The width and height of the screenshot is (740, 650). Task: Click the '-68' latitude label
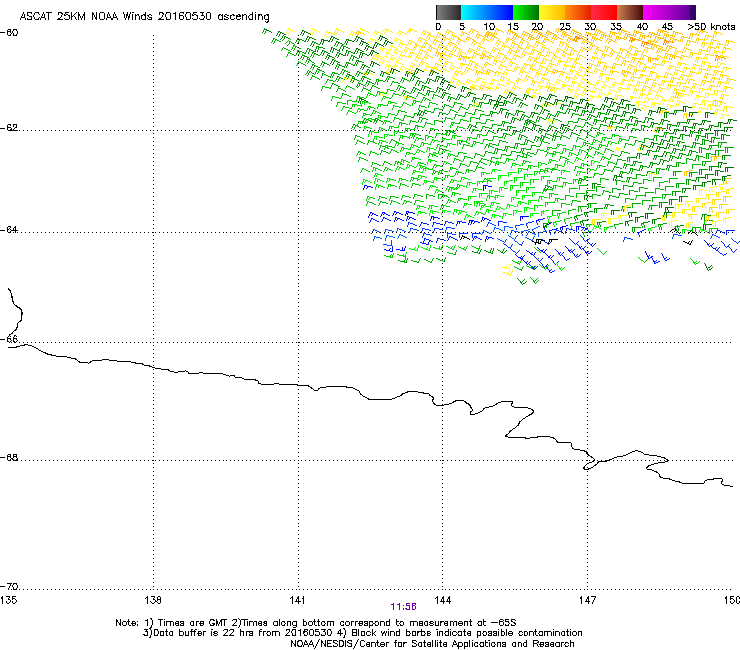[9, 458]
